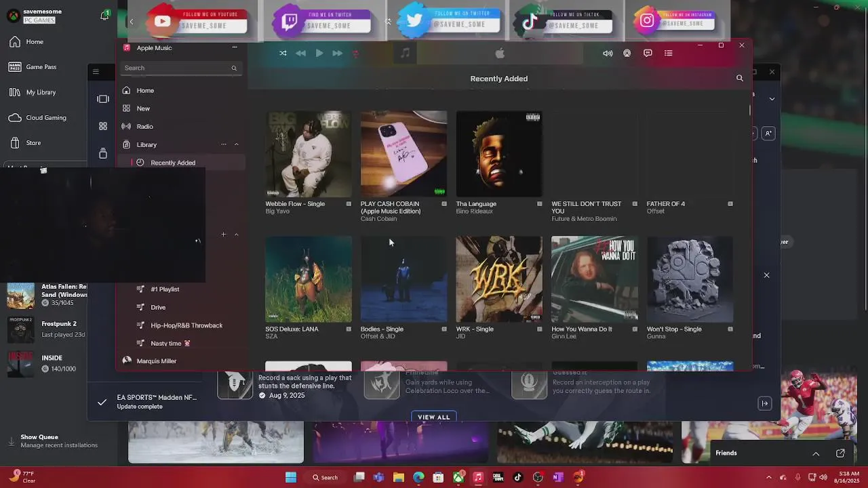Open Webbie Flow - Single album cover
This screenshot has height=488, width=868.
pos(309,154)
